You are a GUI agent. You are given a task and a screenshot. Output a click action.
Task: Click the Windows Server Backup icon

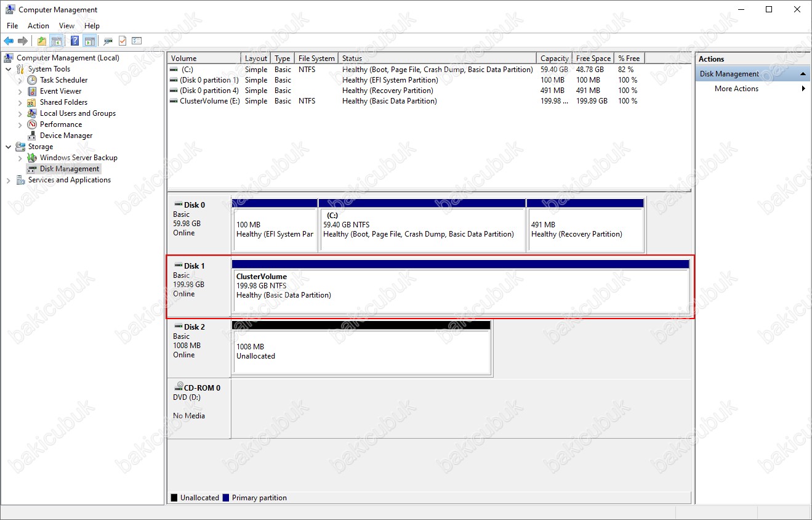pos(32,158)
